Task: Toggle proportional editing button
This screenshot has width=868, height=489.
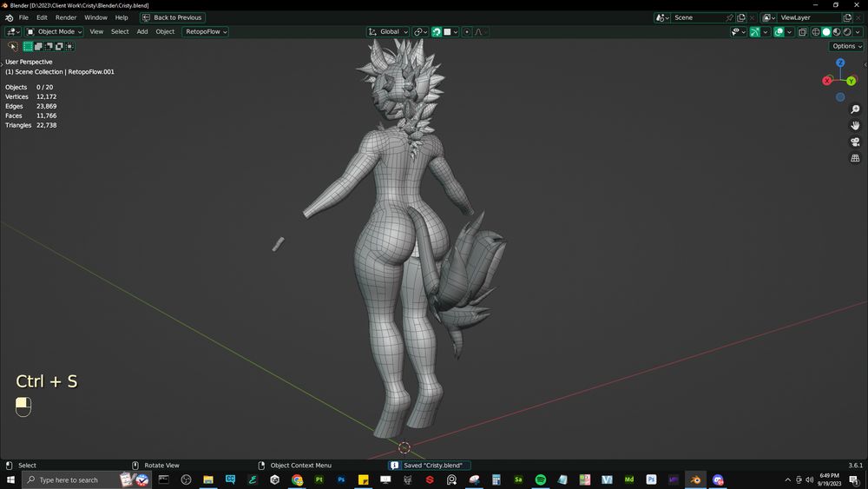Action: 467,32
